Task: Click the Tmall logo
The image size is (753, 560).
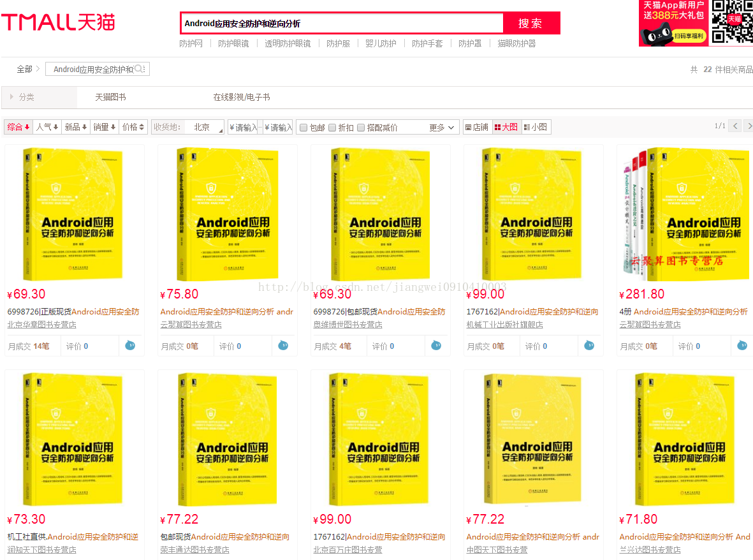Action: (58, 22)
